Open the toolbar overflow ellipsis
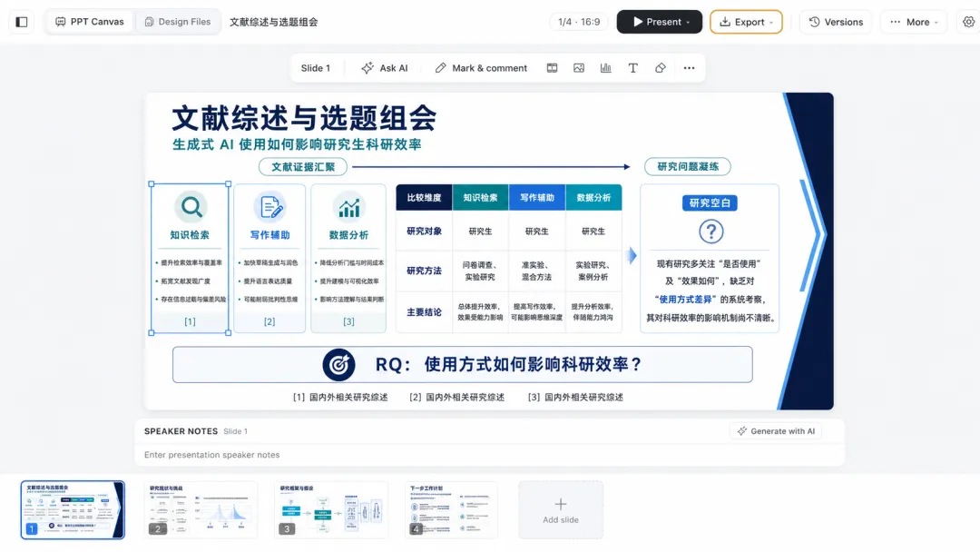980x552 pixels. tap(689, 68)
